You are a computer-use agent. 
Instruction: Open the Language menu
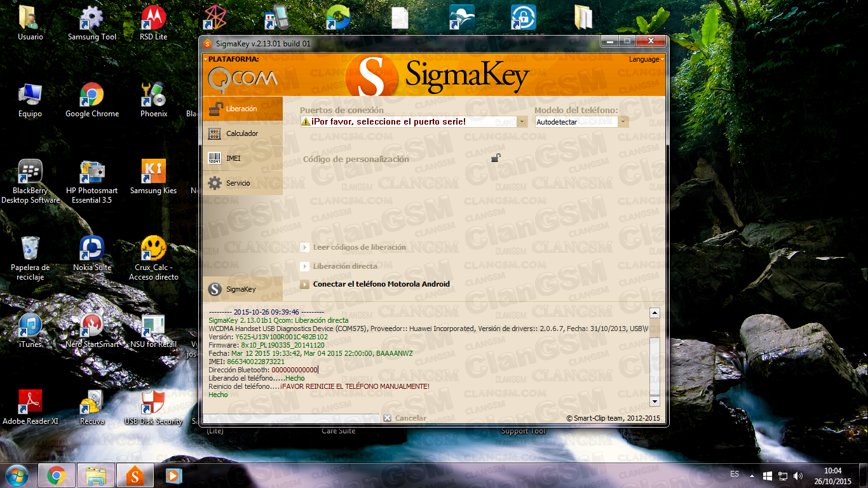coord(646,59)
